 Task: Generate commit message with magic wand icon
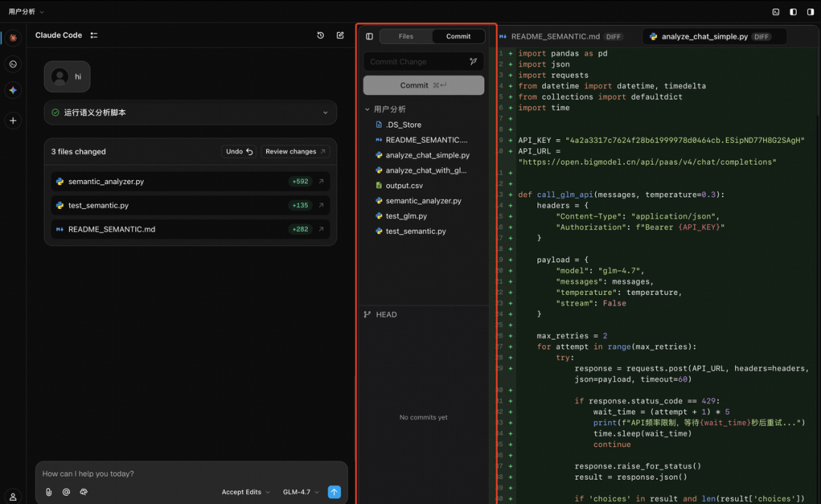pos(474,62)
